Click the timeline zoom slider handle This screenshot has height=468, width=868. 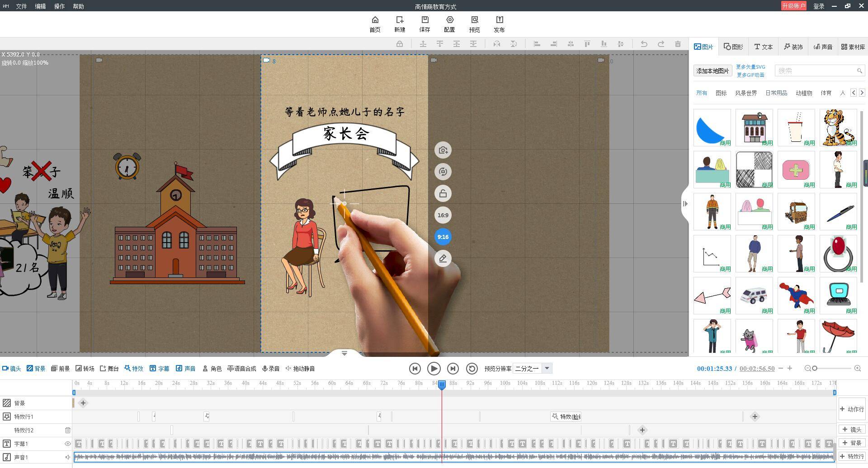(x=815, y=369)
